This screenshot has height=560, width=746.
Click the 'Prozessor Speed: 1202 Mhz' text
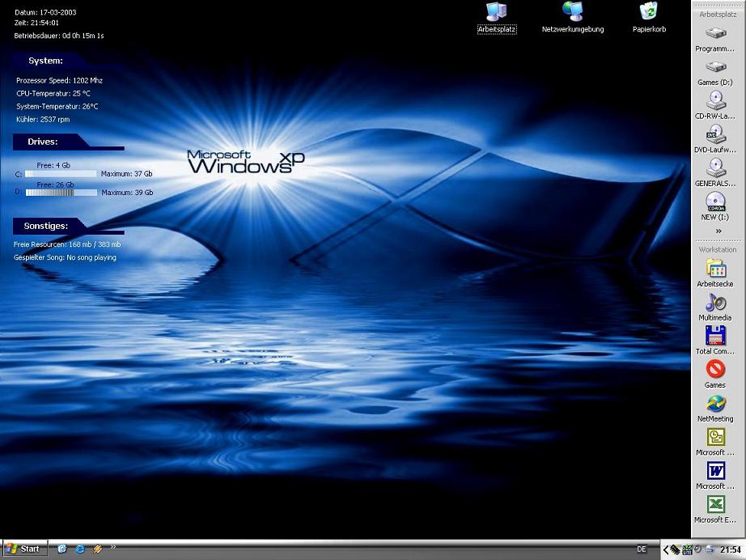point(60,80)
